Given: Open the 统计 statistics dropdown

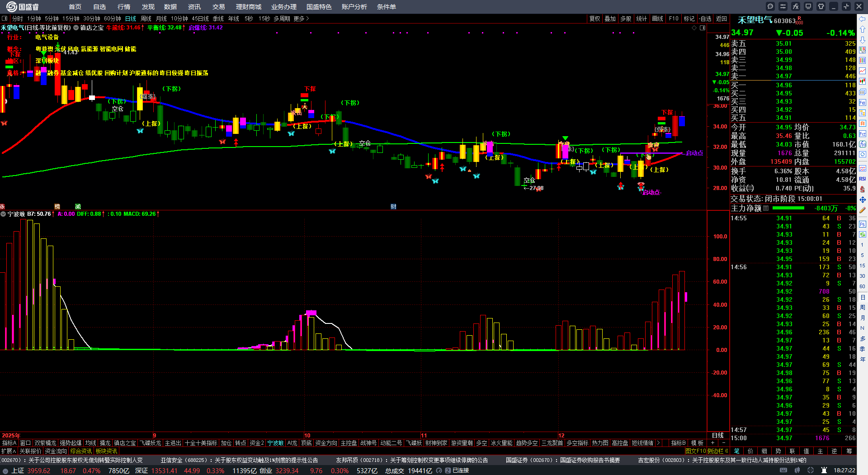Looking at the screenshot, I should (642, 19).
